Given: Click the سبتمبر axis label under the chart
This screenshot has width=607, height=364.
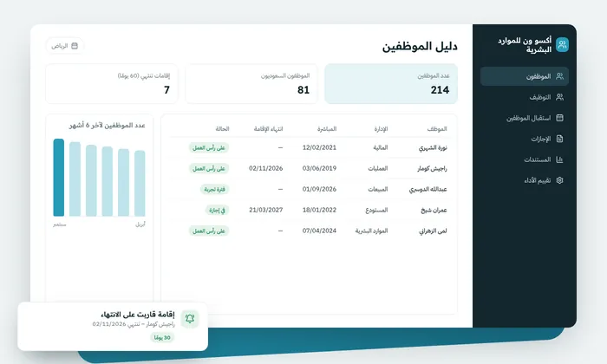Looking at the screenshot, I should point(60,224).
